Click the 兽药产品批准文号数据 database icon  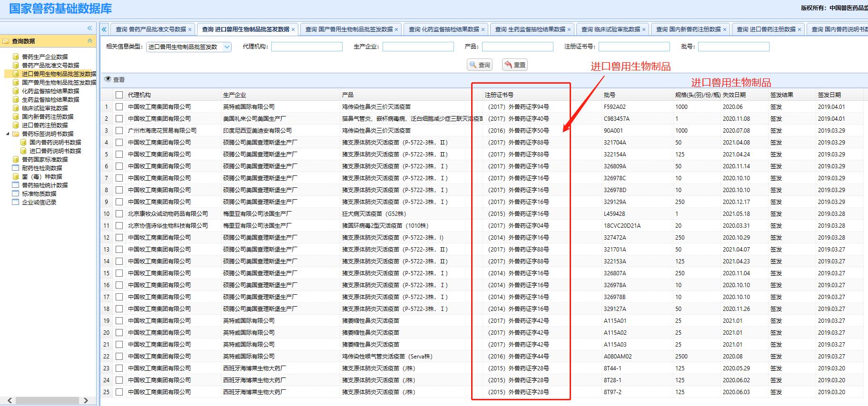point(16,65)
